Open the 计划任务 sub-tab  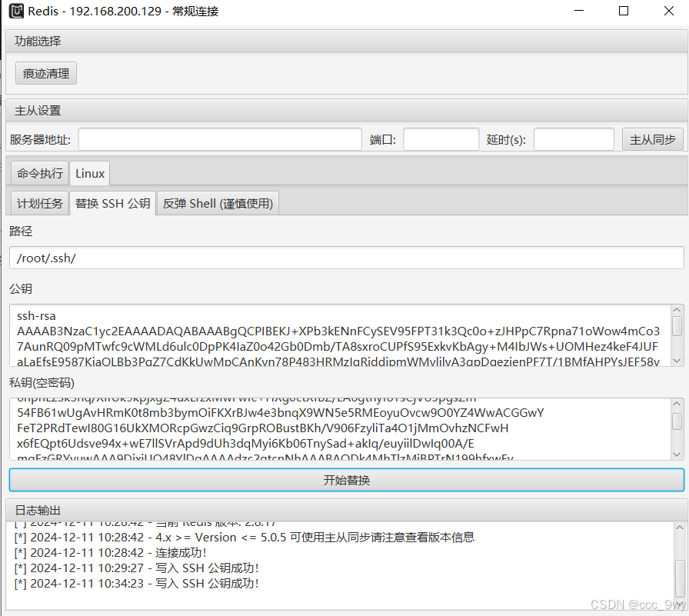click(39, 204)
